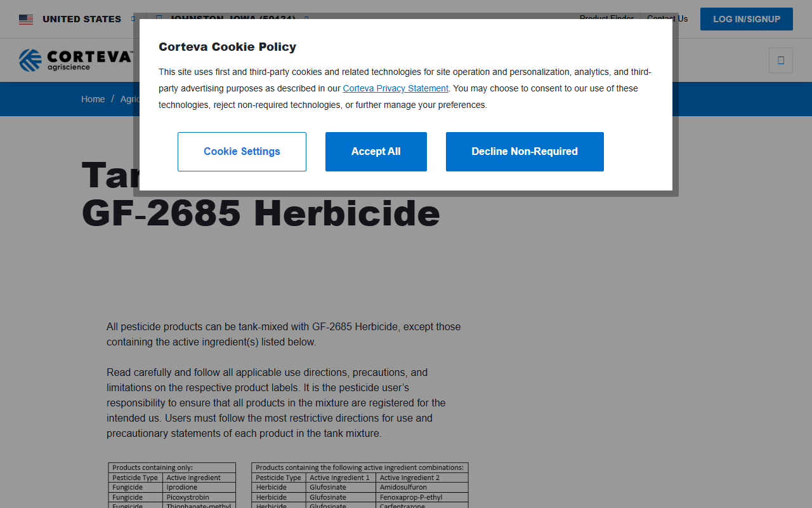Click the 'Fenoxaprop-P-ethyl' table cell
This screenshot has height=508, width=812.
[422, 497]
